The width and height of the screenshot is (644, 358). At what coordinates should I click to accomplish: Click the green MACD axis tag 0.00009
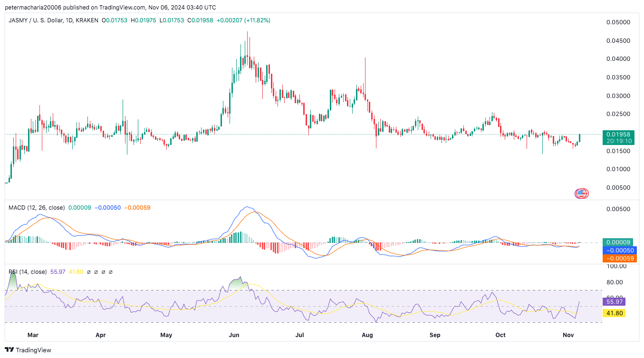(x=618, y=242)
